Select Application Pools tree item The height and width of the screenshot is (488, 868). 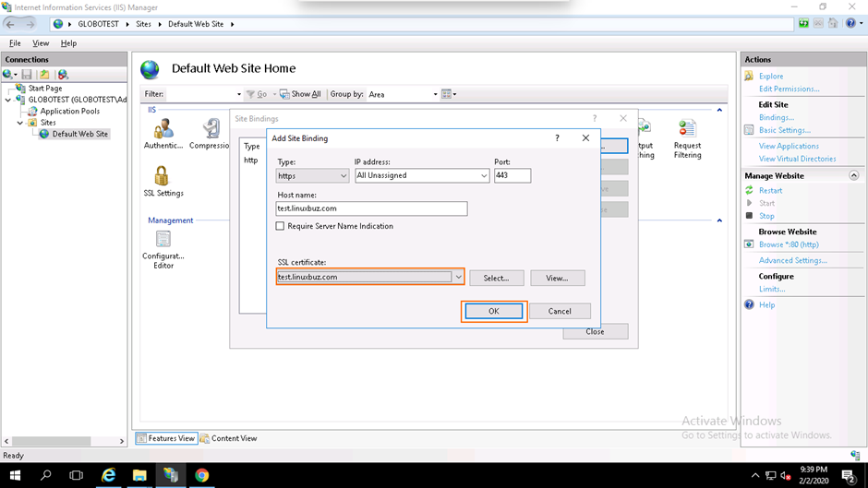(x=70, y=111)
